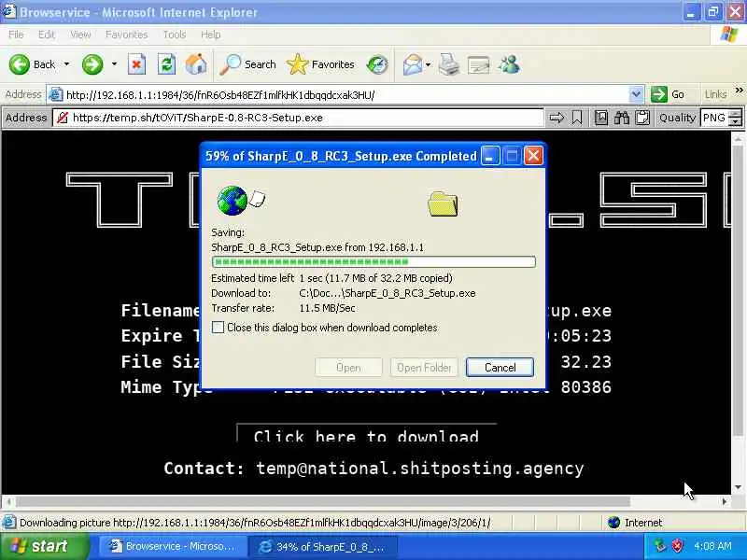747x560 pixels.
Task: Click the green Forward arrow button
Action: coord(92,64)
